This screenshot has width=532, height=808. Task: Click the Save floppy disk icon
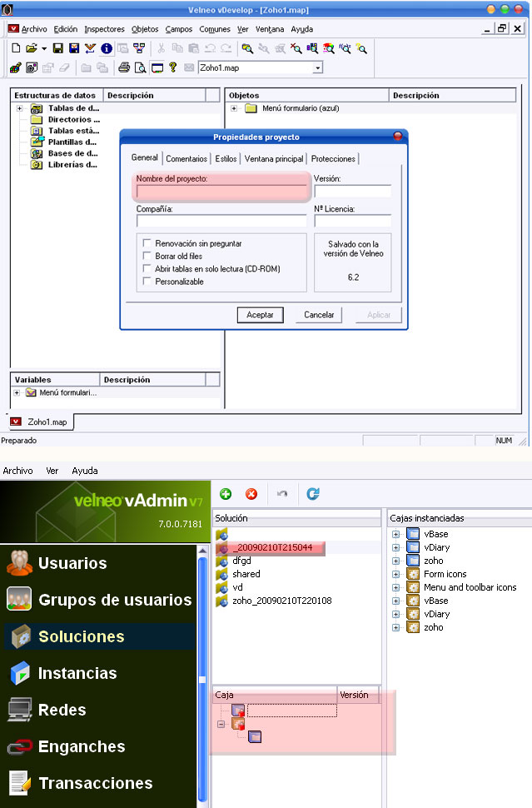[58, 48]
